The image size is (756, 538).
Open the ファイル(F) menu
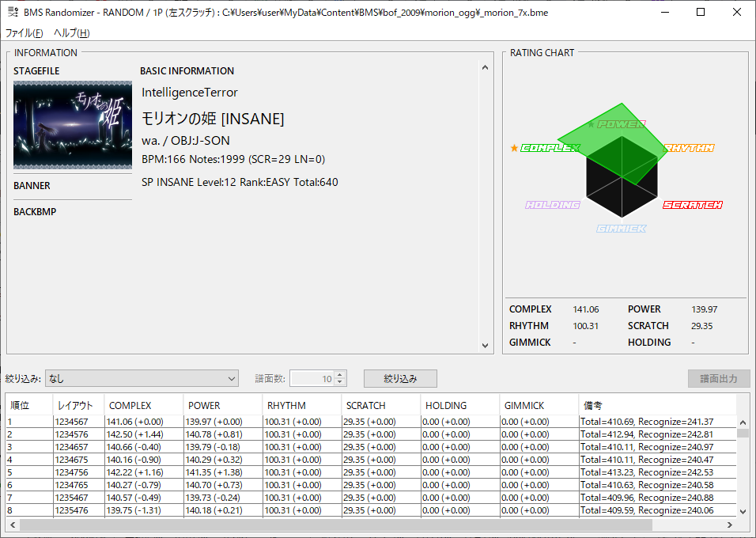pyautogui.click(x=25, y=33)
